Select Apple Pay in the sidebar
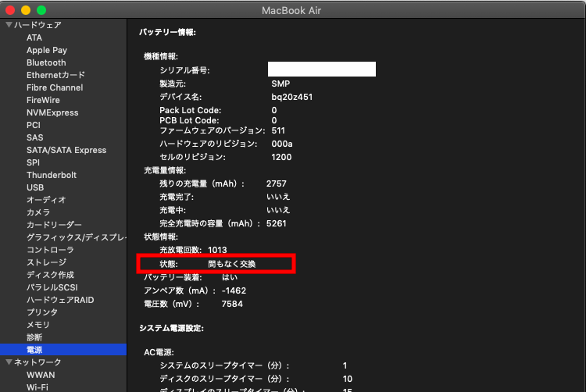586x392 pixels. pyautogui.click(x=47, y=50)
